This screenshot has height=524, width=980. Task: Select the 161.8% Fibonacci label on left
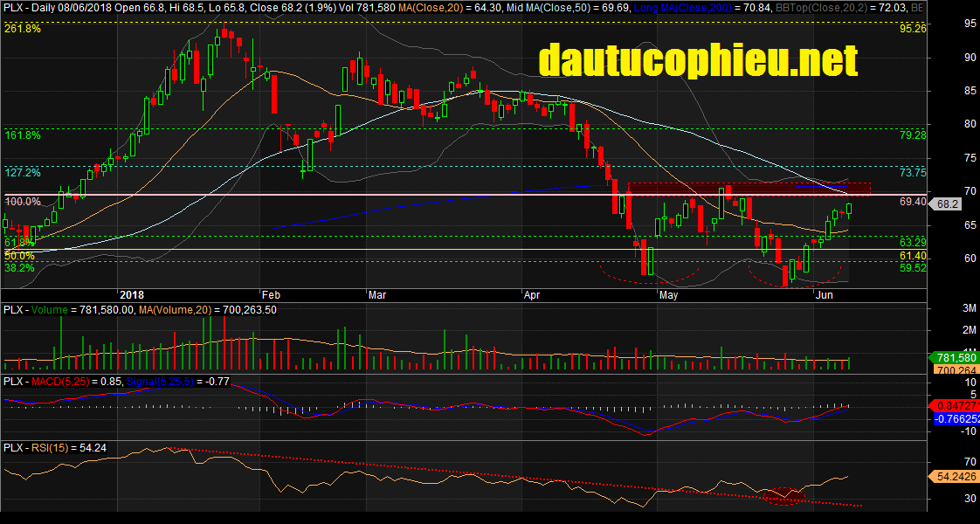coord(22,135)
